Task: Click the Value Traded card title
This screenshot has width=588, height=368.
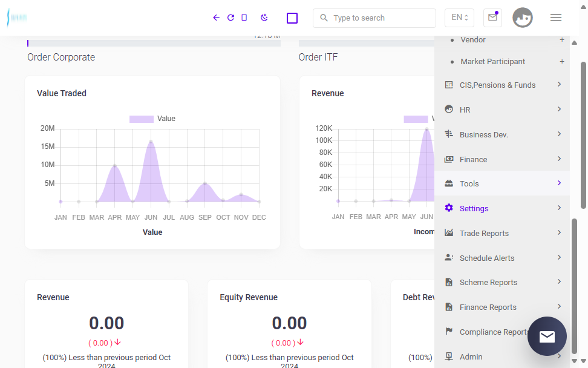Action: (62, 93)
